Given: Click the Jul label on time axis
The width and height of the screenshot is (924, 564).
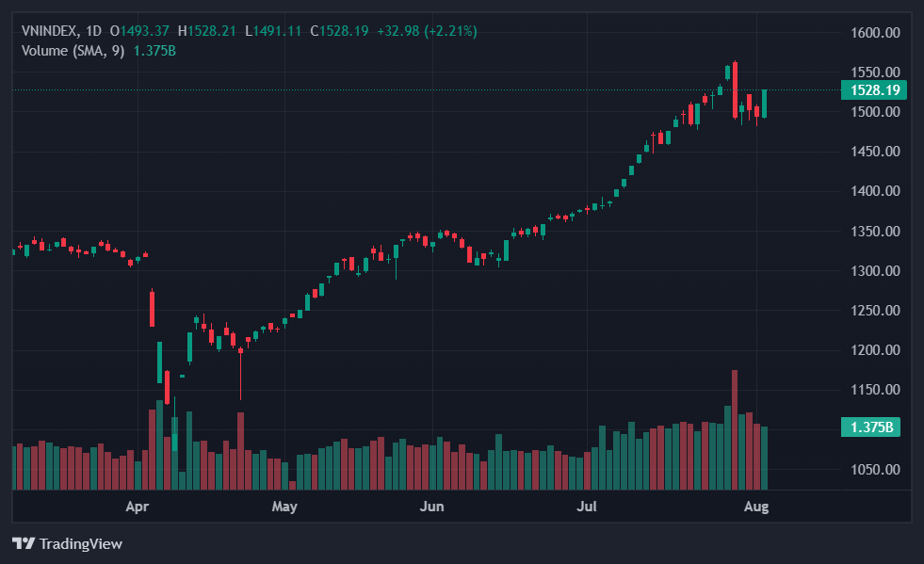Looking at the screenshot, I should 587,507.
